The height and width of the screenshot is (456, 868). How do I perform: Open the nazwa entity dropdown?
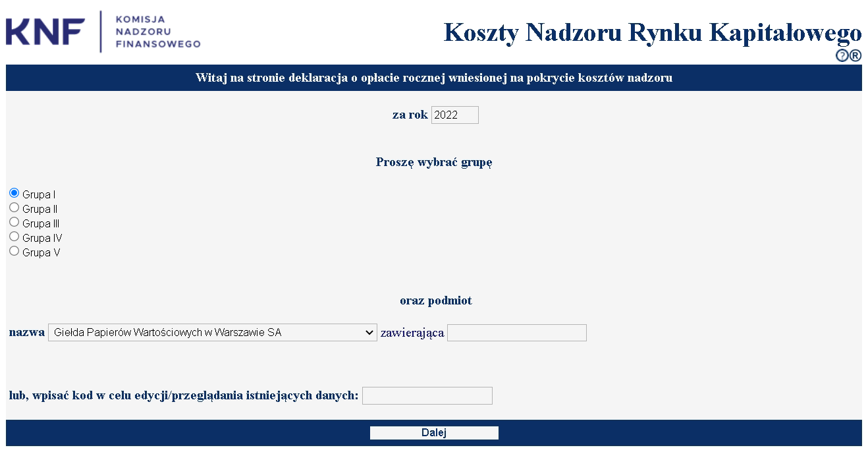point(212,333)
